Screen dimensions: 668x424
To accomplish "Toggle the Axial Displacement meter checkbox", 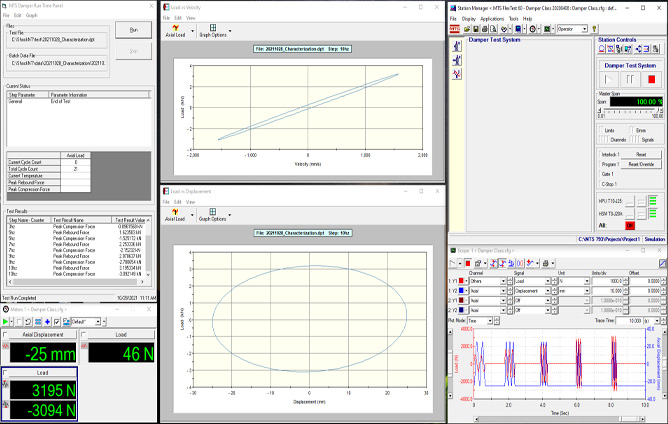I will point(6,336).
